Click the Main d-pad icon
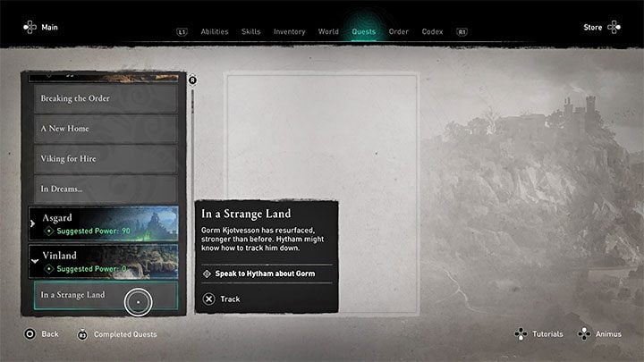 coord(30,28)
